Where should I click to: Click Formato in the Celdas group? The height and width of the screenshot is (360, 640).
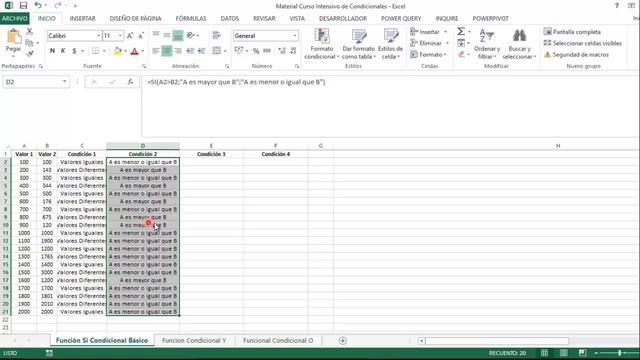[x=428, y=54]
